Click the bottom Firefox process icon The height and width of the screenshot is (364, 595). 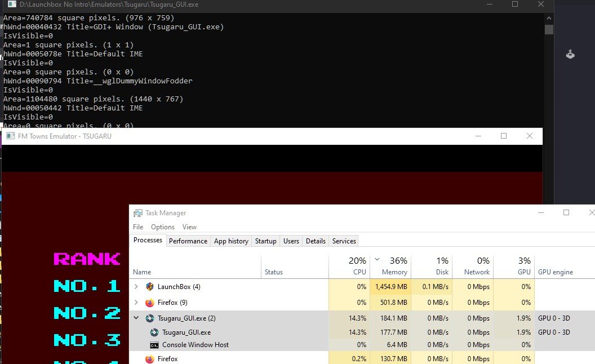[x=150, y=359]
